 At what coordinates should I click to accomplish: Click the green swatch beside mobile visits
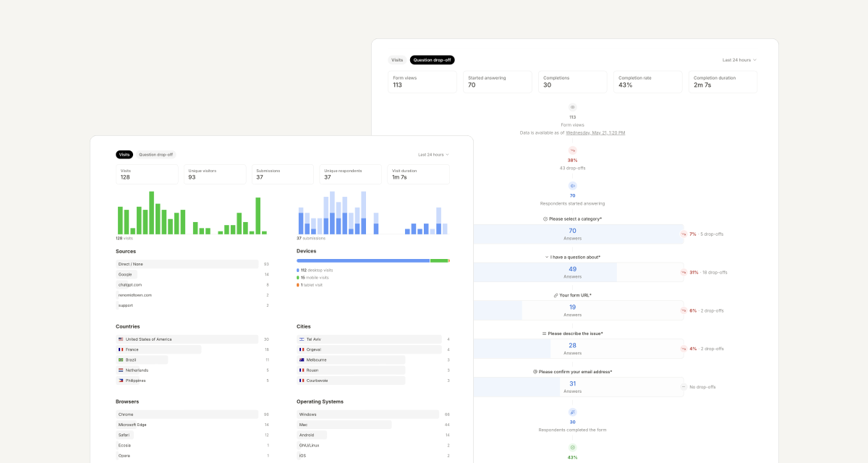point(298,277)
